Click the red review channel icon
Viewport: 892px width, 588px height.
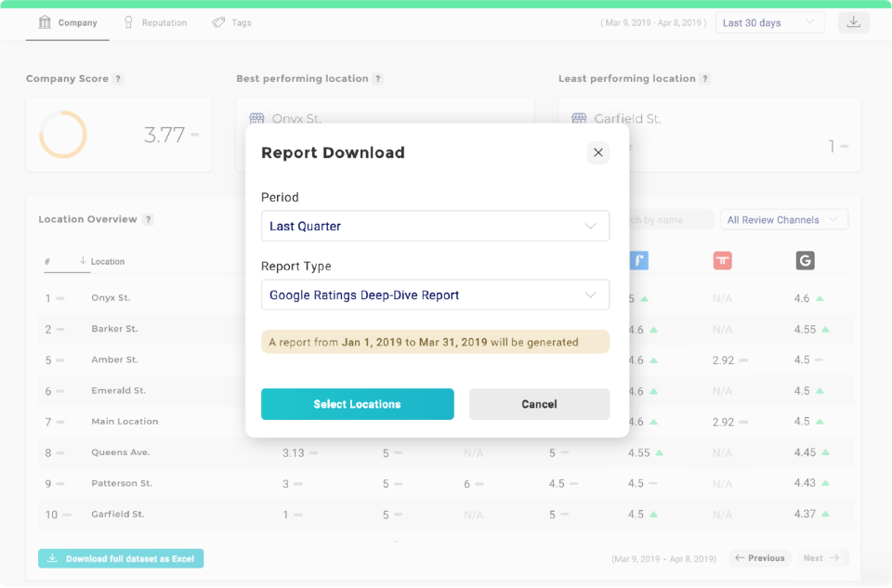(723, 261)
